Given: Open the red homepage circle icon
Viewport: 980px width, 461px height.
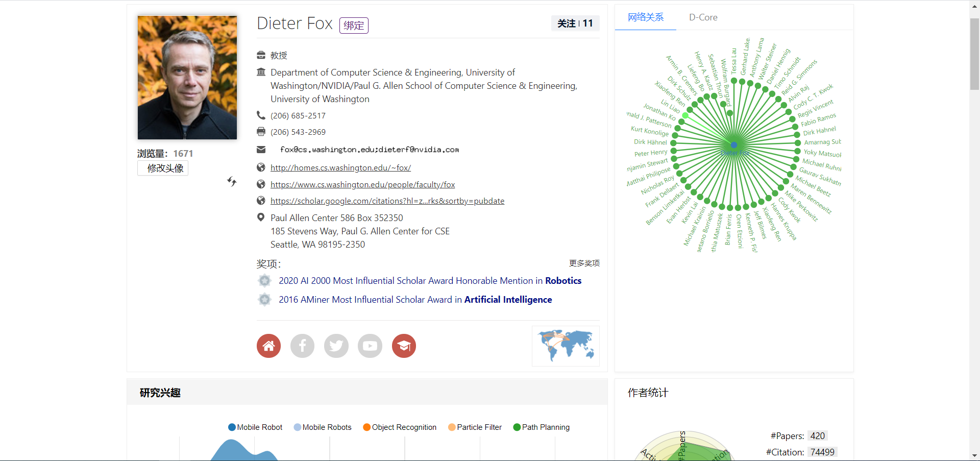Looking at the screenshot, I should point(268,346).
